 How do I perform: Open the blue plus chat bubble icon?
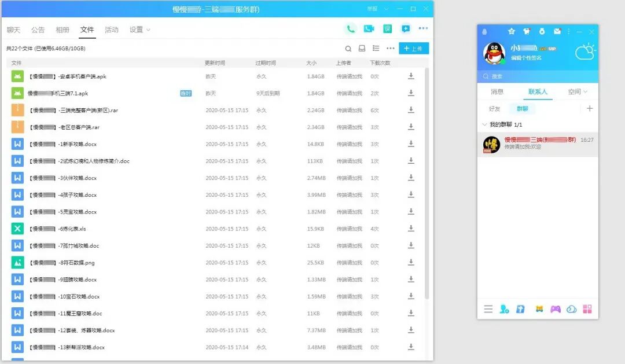[405, 29]
